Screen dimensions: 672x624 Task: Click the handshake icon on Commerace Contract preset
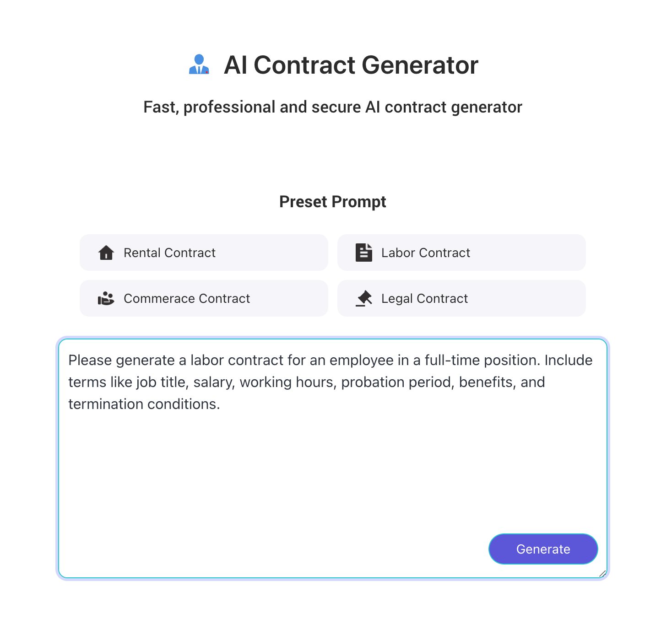tap(106, 298)
